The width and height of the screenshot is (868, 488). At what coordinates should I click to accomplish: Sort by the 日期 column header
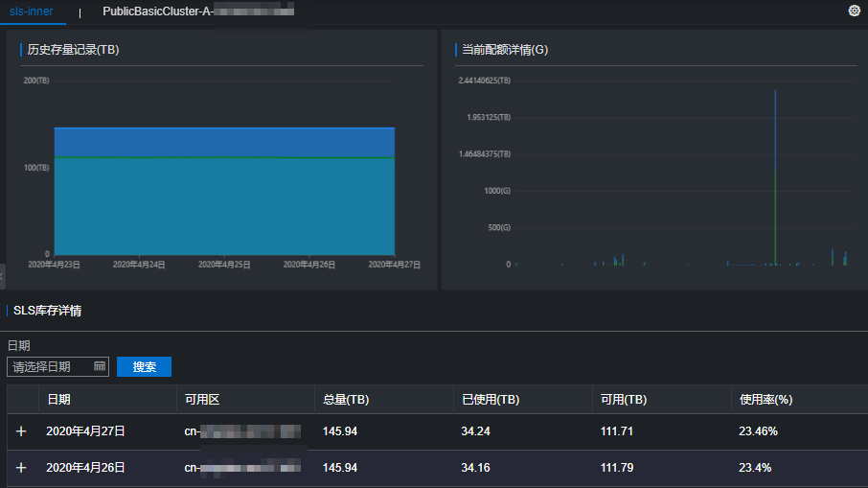pos(58,400)
